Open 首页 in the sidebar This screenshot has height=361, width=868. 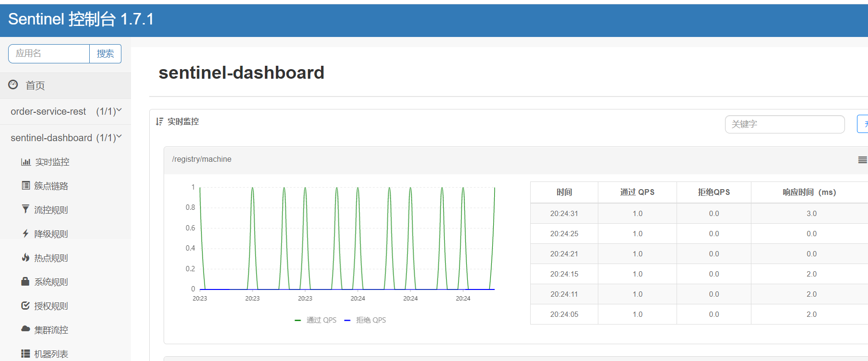[x=65, y=85]
